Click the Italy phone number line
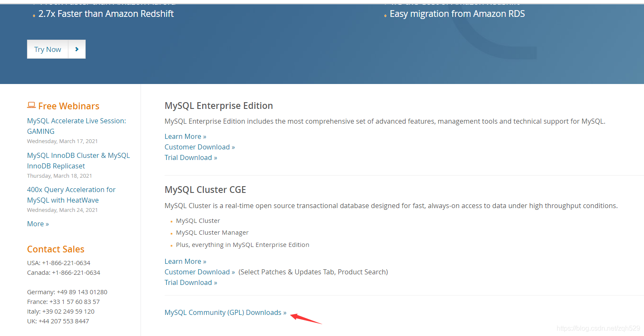Image resolution: width=644 pixels, height=336 pixels. 61,312
